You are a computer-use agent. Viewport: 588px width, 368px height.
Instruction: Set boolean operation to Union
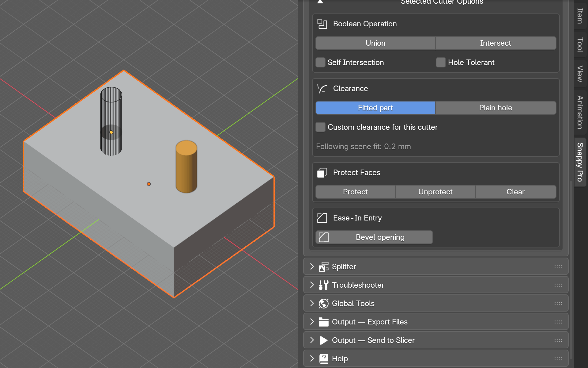375,43
